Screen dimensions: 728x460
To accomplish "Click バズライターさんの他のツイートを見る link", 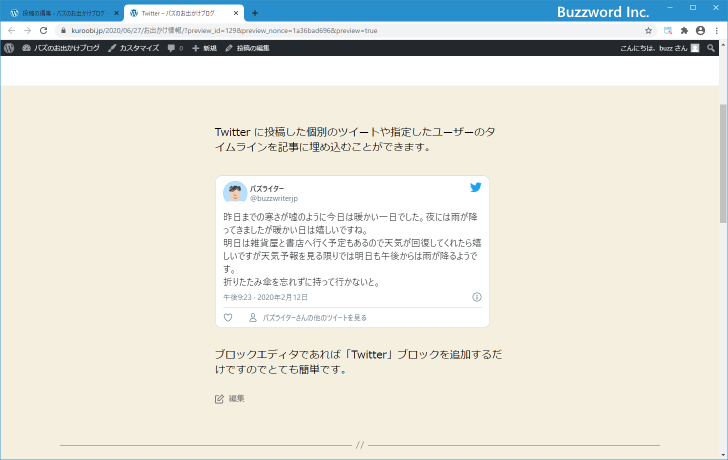I will coord(314,317).
